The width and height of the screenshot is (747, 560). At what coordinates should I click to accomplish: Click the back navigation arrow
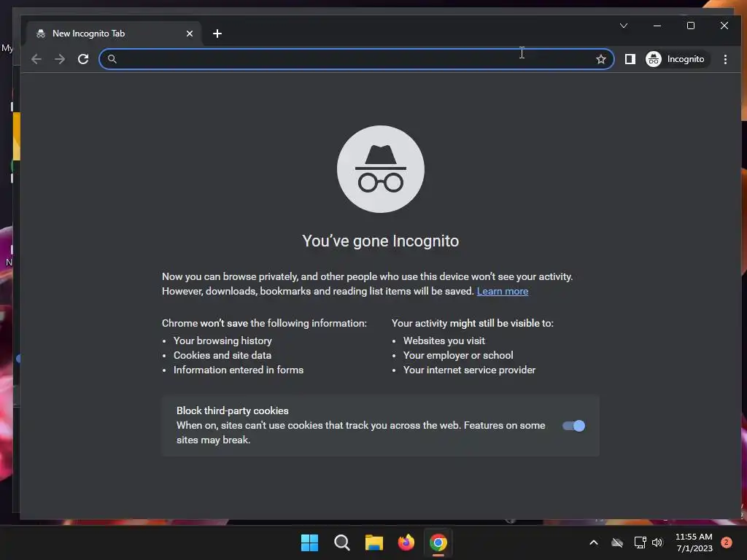[x=36, y=59]
